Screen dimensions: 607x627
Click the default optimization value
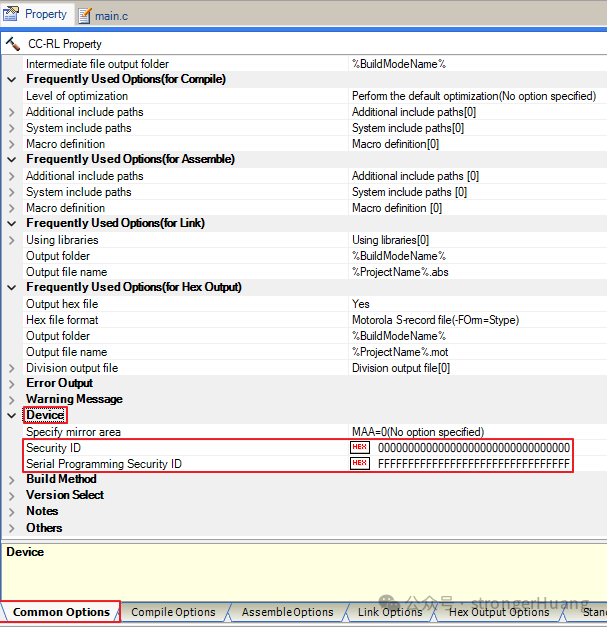tap(474, 96)
